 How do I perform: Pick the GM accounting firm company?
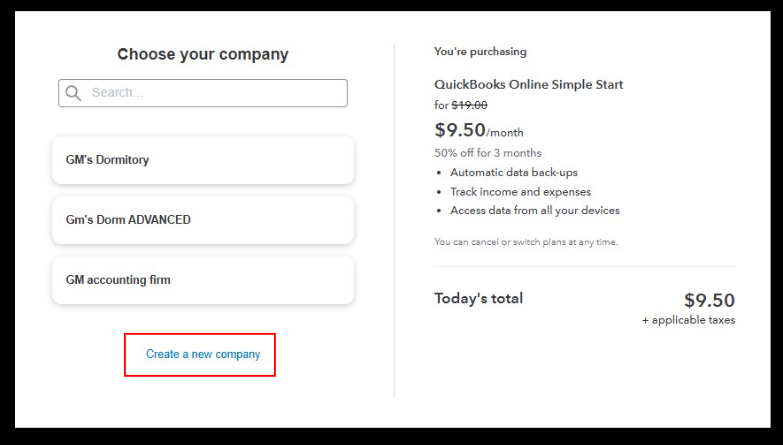click(203, 280)
